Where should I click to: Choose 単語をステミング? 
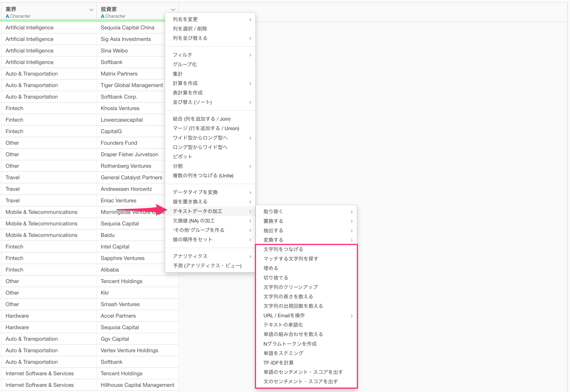(306, 353)
